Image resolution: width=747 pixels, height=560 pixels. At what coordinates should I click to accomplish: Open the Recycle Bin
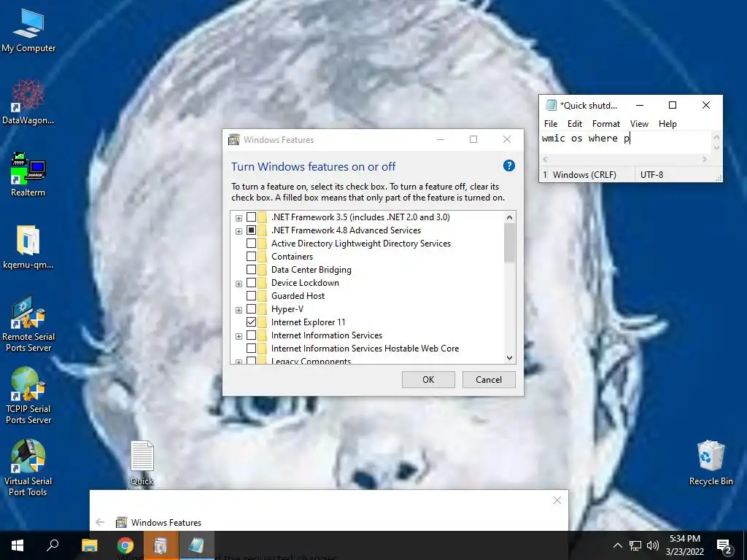pyautogui.click(x=711, y=463)
